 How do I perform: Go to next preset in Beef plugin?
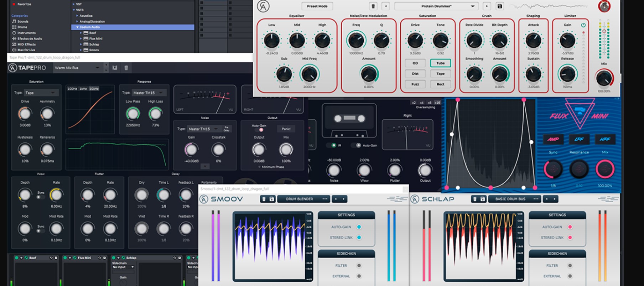pyautogui.click(x=487, y=6)
